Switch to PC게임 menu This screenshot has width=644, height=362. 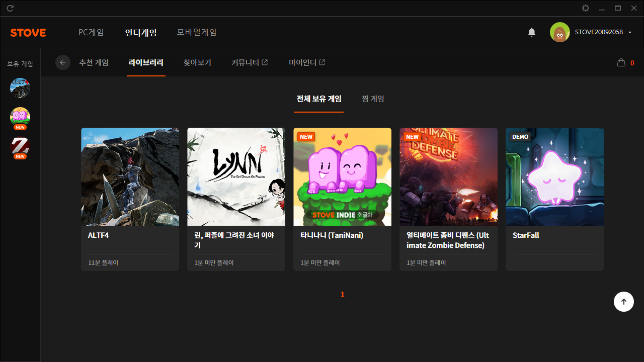click(91, 32)
